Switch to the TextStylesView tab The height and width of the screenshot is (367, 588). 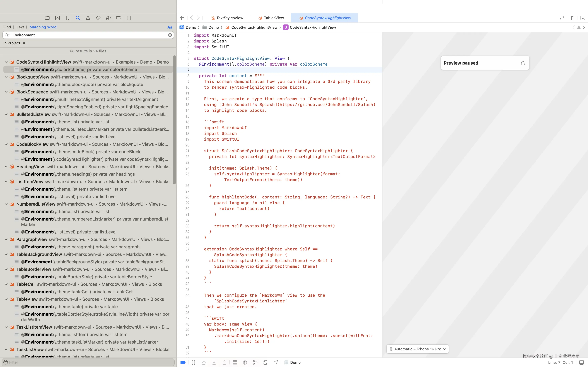pos(229,18)
